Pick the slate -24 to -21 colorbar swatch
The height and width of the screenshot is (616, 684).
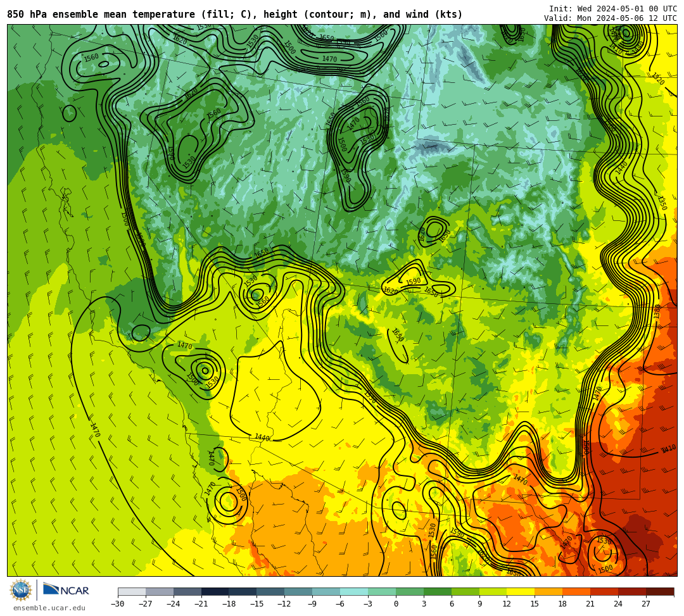187,591
